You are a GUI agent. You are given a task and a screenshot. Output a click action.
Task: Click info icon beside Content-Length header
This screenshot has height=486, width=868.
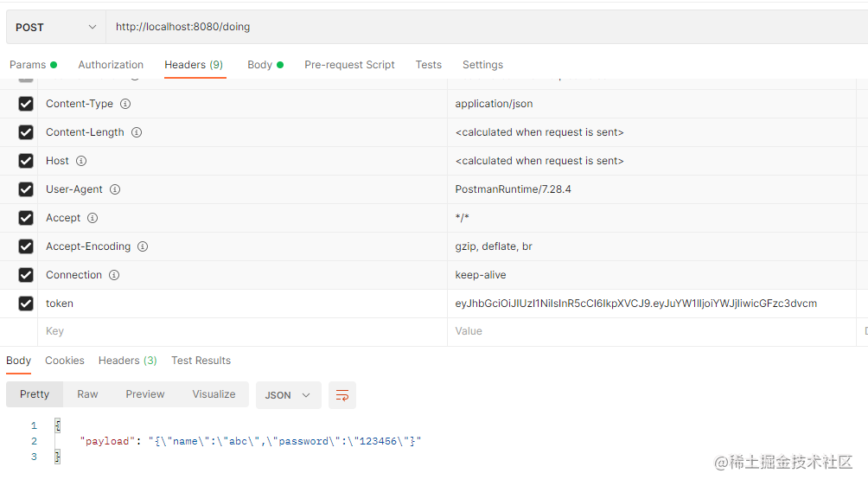click(x=137, y=132)
